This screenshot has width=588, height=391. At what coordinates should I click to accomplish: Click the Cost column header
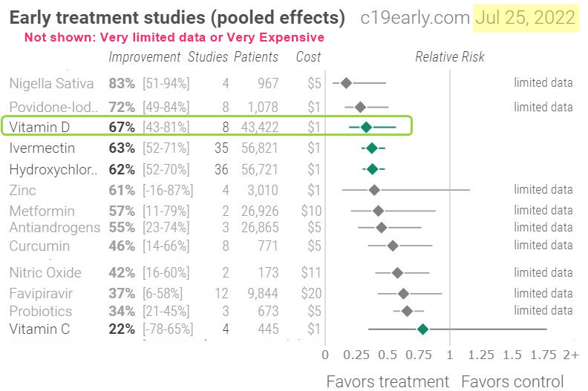pos(308,57)
